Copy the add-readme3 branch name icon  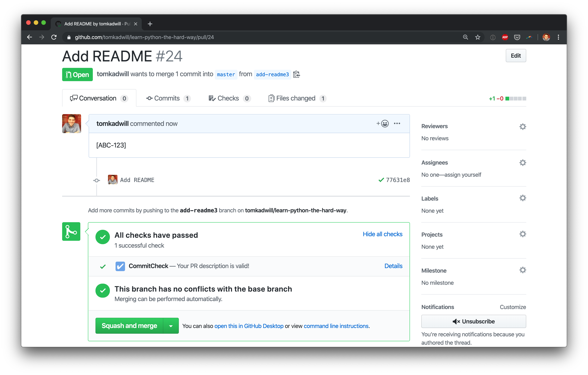point(296,74)
